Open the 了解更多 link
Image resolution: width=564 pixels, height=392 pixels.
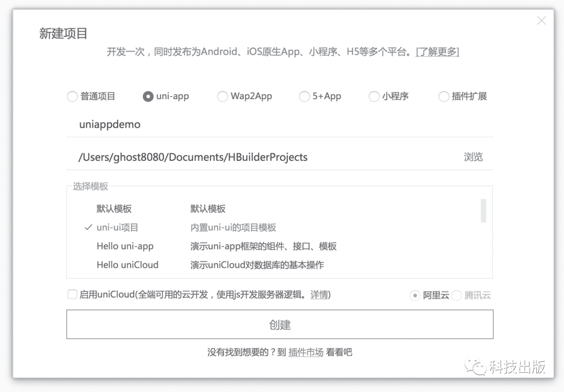438,52
